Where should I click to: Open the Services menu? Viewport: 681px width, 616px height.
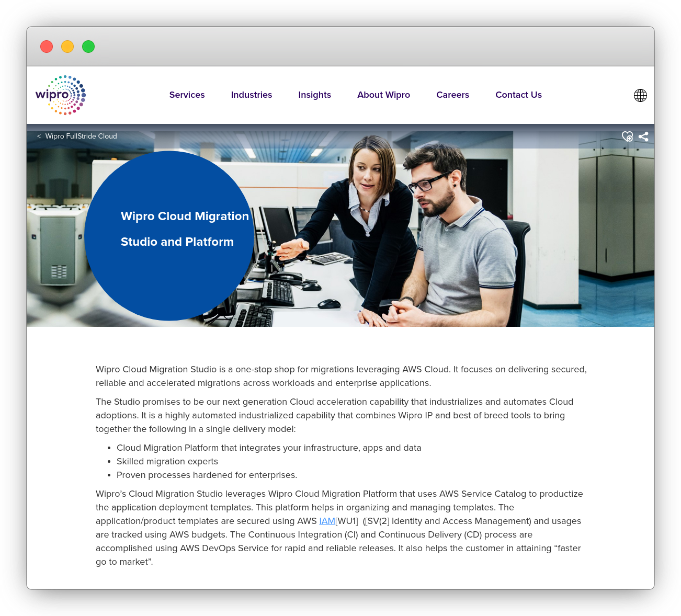coord(187,95)
